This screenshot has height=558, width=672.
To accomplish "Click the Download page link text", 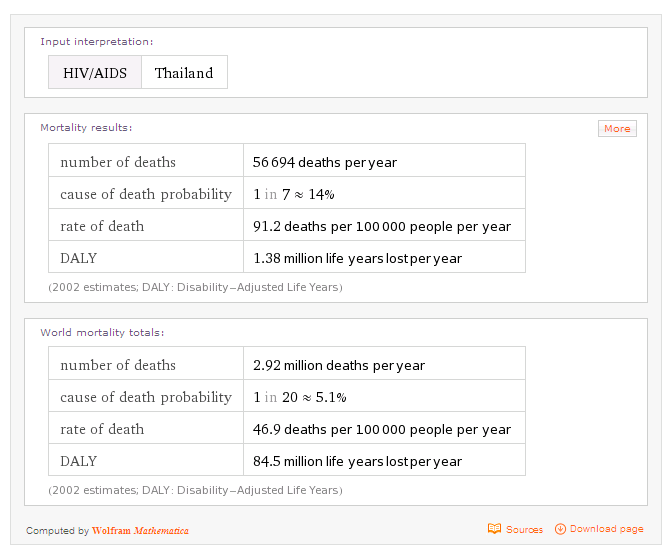I will point(607,529).
